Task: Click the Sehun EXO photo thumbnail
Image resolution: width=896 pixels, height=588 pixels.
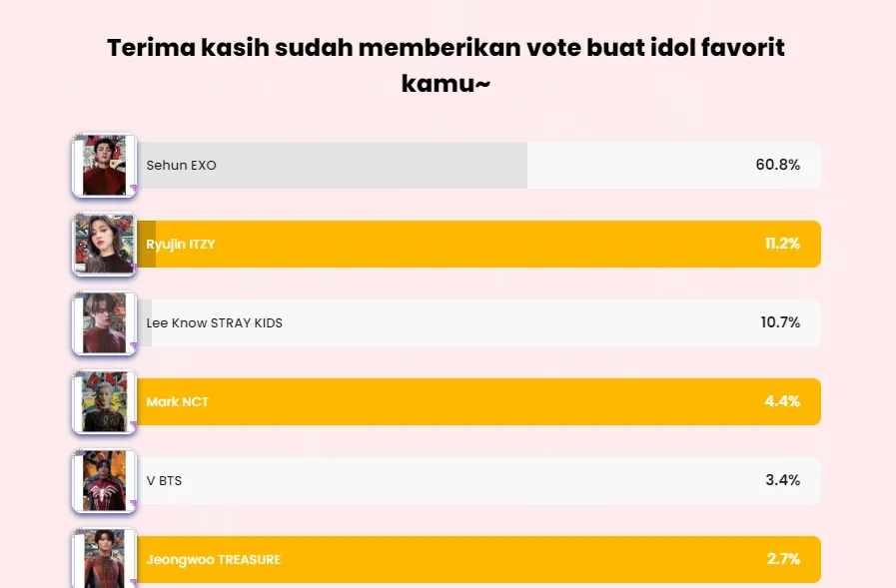Action: coord(104,166)
